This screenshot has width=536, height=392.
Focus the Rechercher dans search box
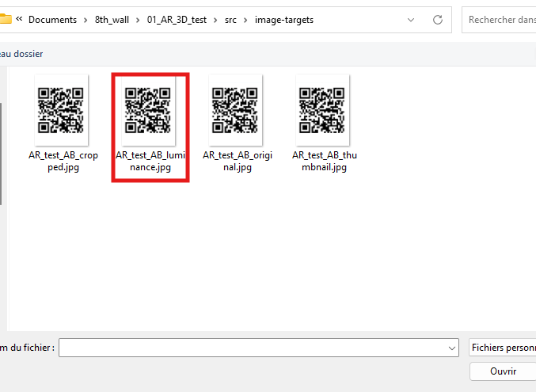(499, 20)
